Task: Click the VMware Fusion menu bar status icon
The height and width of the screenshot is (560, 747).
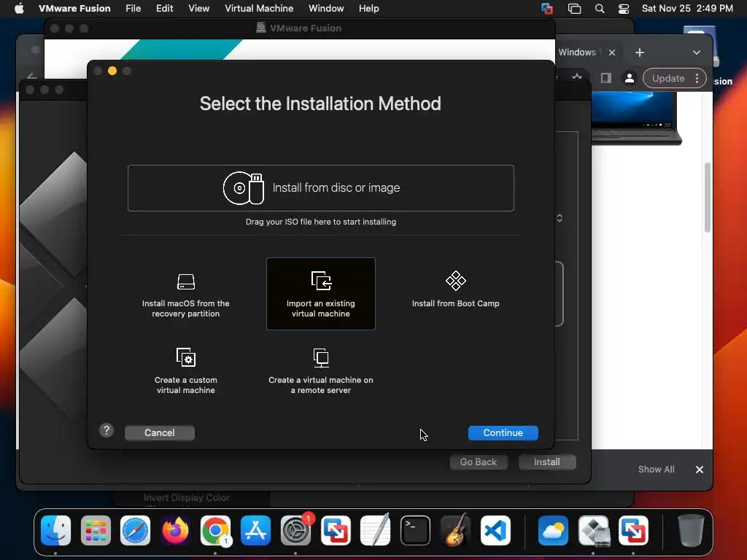Action: (x=547, y=8)
